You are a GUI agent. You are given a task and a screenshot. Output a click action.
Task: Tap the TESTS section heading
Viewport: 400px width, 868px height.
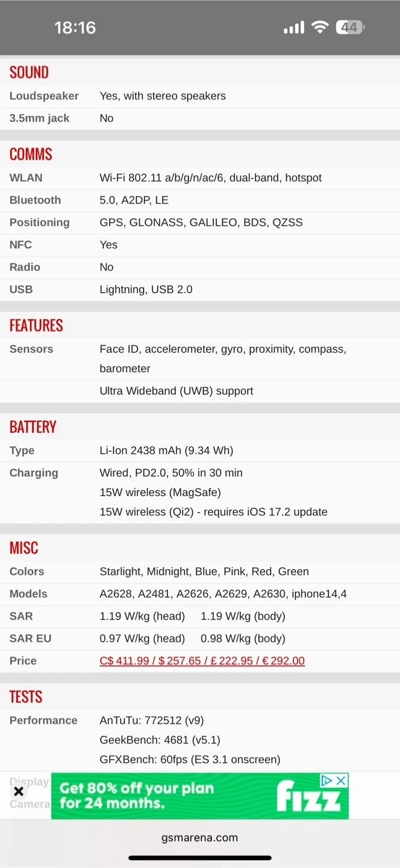26,697
